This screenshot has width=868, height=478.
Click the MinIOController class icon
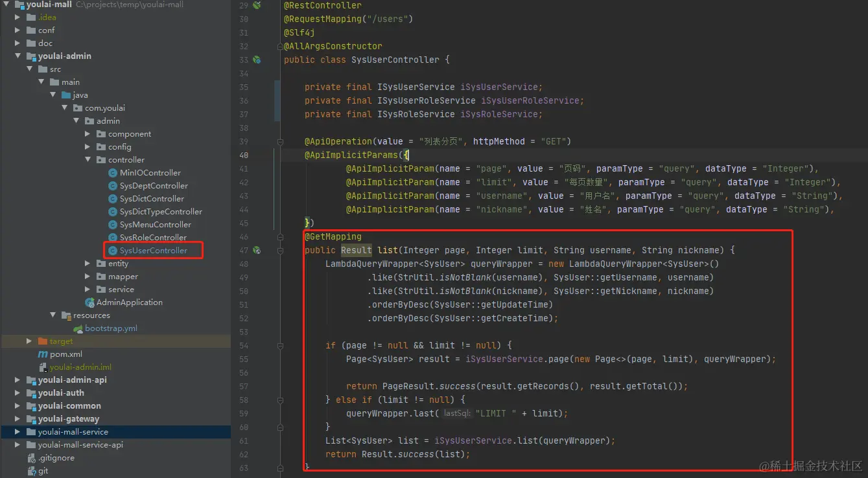(113, 173)
